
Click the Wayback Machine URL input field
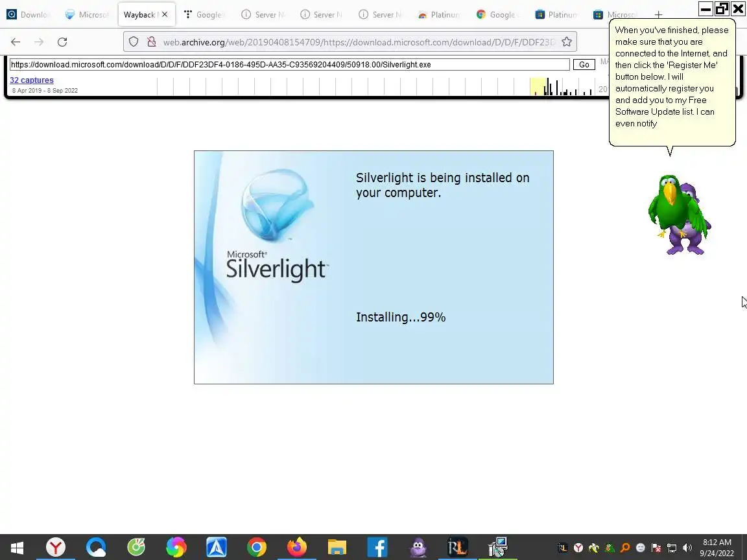pos(290,64)
